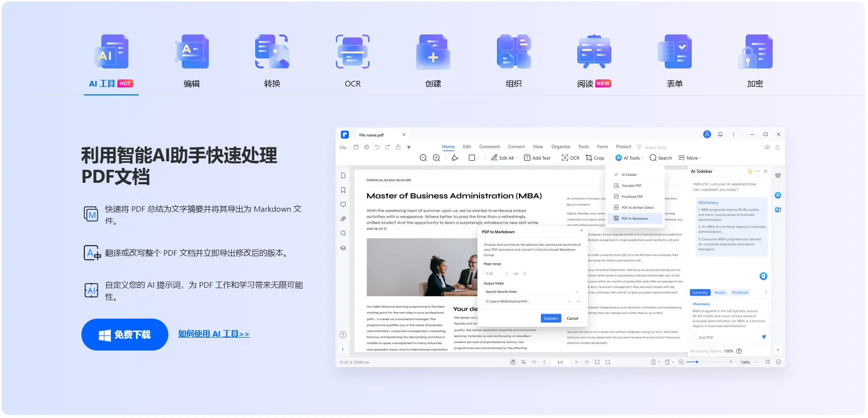Click the 免费下载 download button
Viewport: 868px width, 418px height.
125,335
